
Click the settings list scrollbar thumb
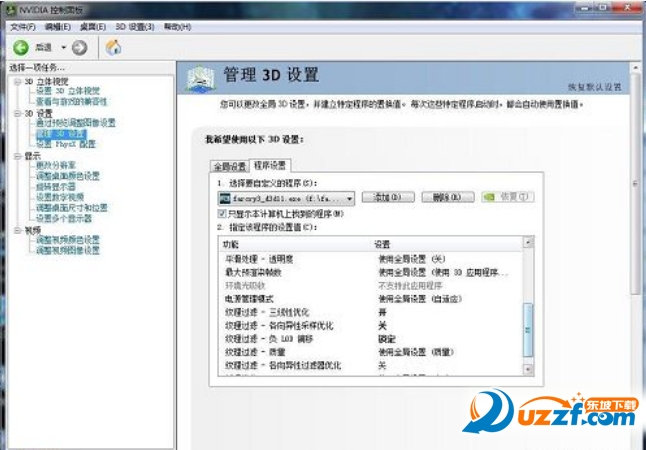coord(528,330)
